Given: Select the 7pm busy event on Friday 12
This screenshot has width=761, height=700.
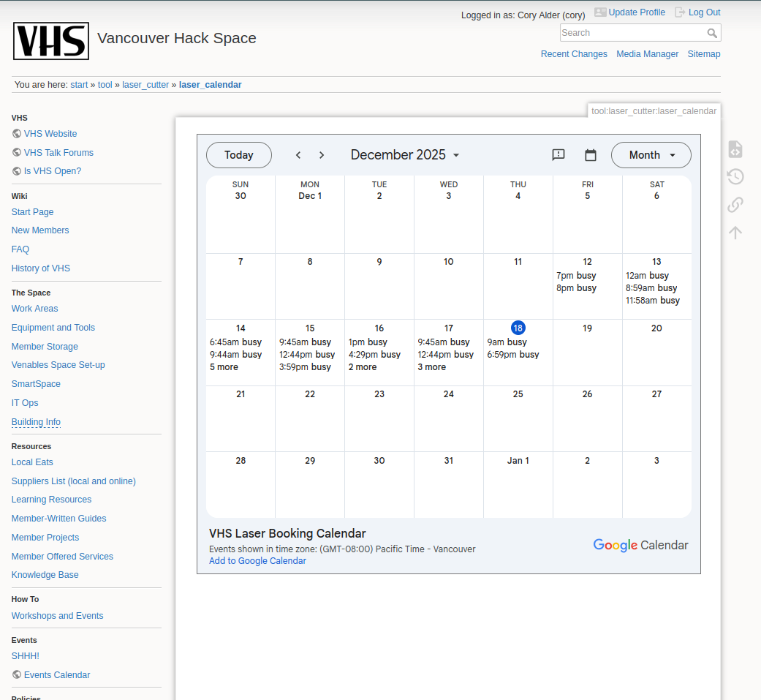Looking at the screenshot, I should [x=576, y=276].
